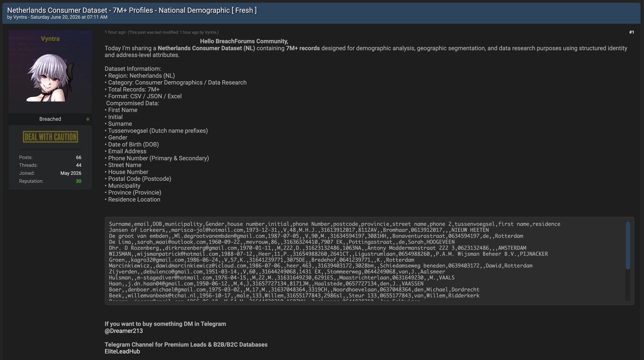Click the Boer denboer.michael data row
The image size is (644, 360).
pos(294,290)
